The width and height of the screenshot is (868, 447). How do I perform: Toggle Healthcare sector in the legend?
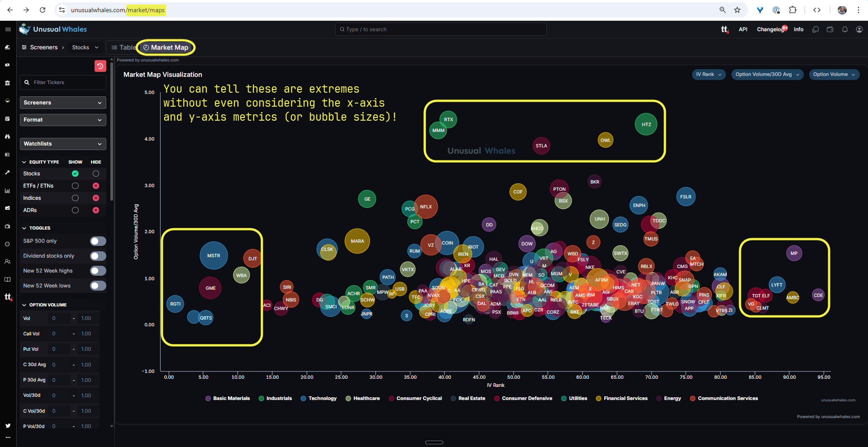362,399
